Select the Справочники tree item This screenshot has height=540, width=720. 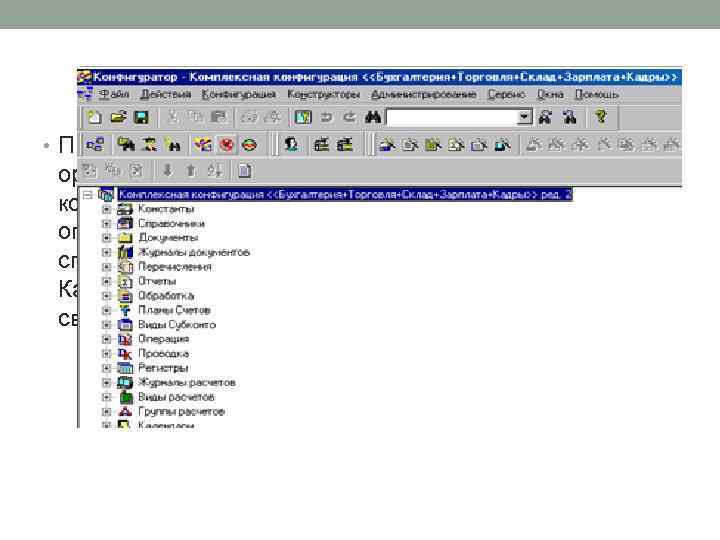coord(171,224)
